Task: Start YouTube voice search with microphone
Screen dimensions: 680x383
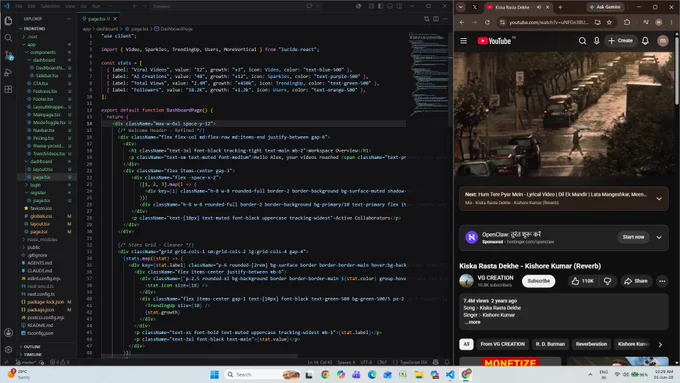Action: click(x=597, y=41)
